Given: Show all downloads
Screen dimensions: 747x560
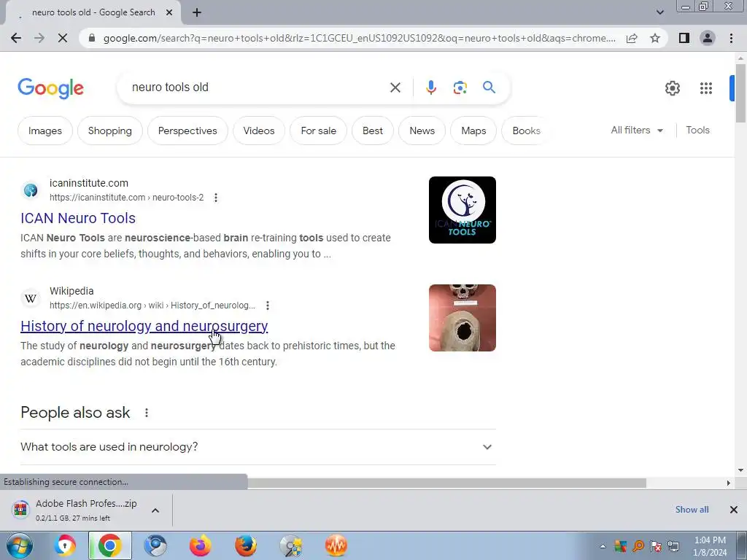Looking at the screenshot, I should click(x=692, y=510).
